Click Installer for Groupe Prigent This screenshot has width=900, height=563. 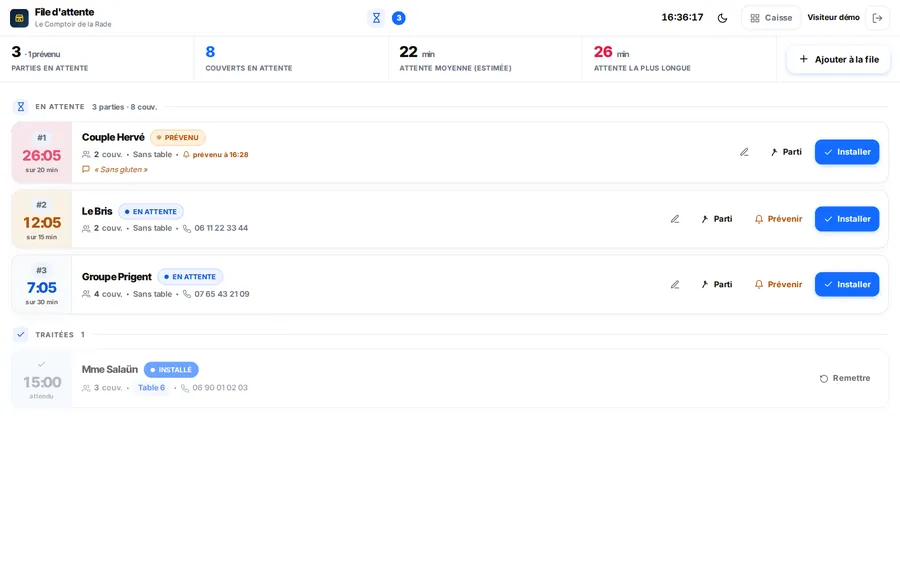(847, 284)
